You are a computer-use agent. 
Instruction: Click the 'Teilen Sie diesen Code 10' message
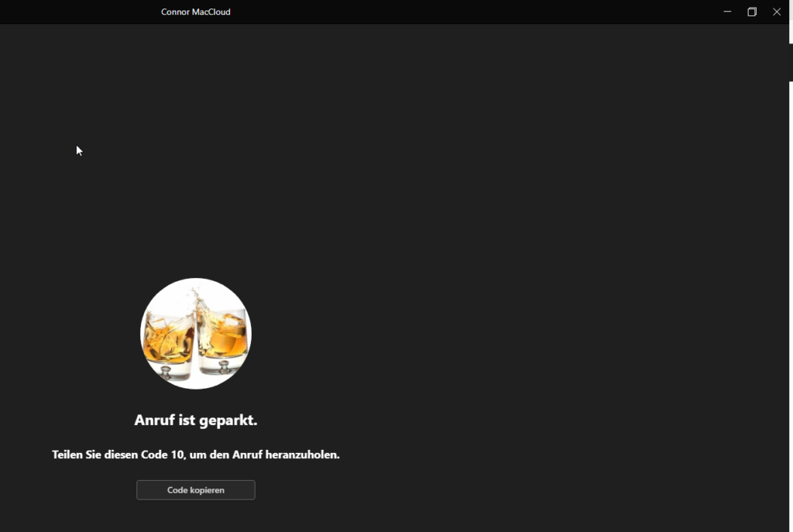(x=196, y=455)
